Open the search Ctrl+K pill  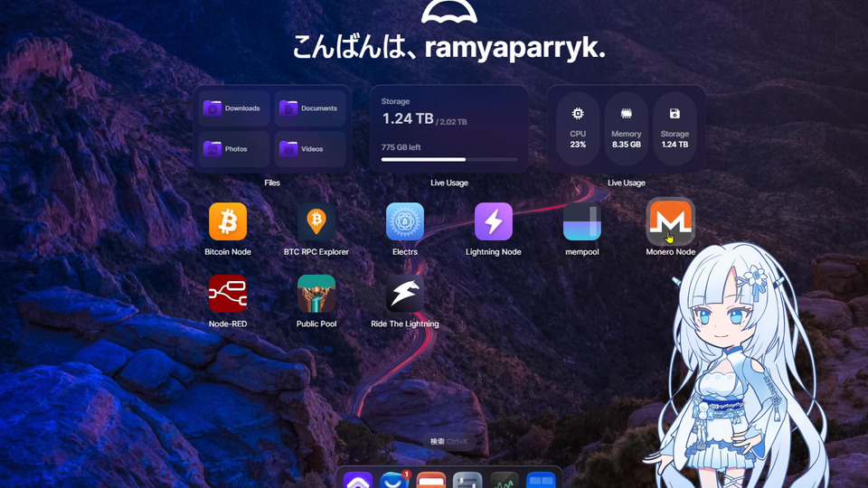449,442
